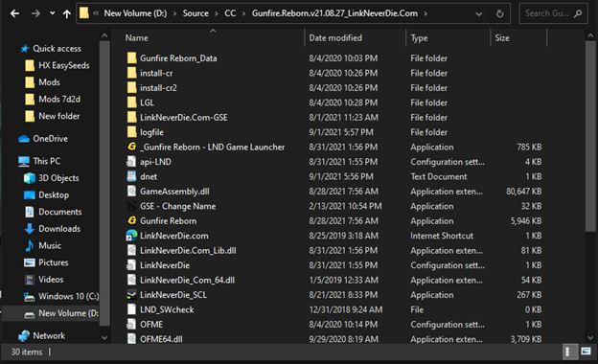Jump to New Volume (D:) breadcrumb
This screenshot has height=364, width=598.
135,13
